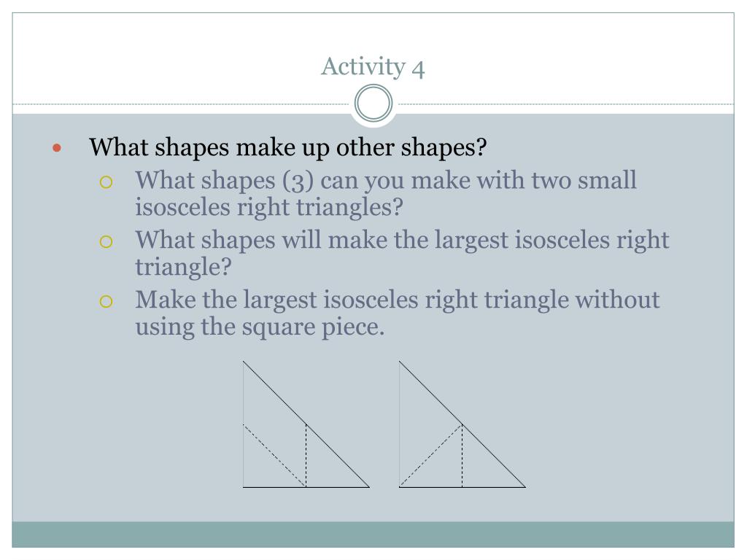The height and width of the screenshot is (560, 747).
Task: Click the yellow circle bullet beside 'What shapes will make'
Action: point(106,241)
